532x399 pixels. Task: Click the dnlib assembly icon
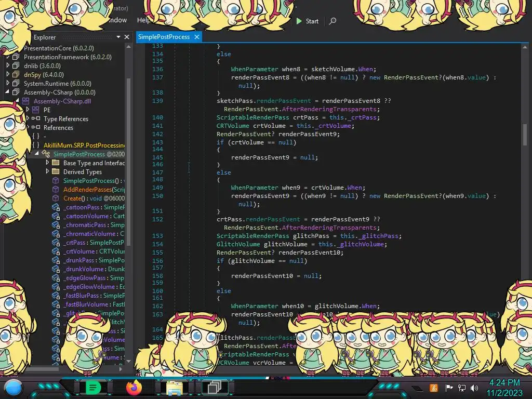(x=16, y=65)
